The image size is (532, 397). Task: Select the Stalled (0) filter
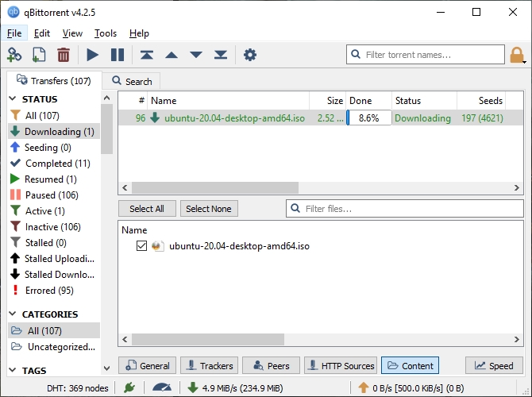[54, 243]
